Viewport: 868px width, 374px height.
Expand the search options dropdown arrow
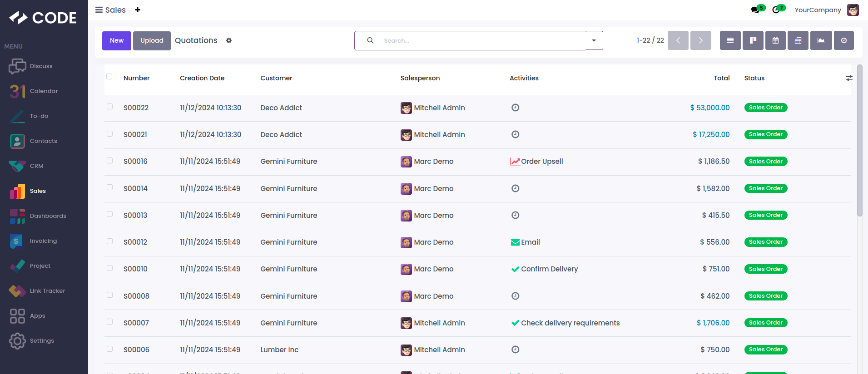pyautogui.click(x=594, y=40)
